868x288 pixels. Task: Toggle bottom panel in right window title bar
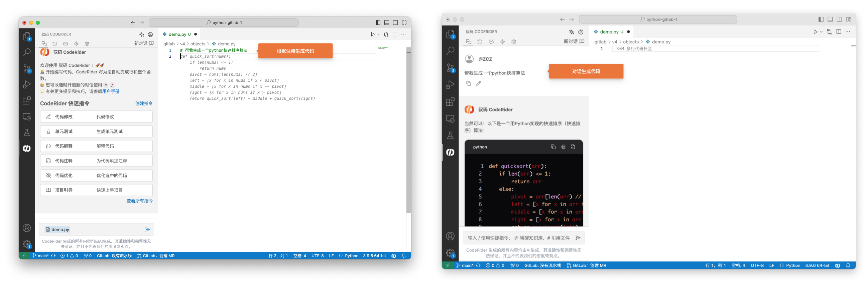(830, 19)
